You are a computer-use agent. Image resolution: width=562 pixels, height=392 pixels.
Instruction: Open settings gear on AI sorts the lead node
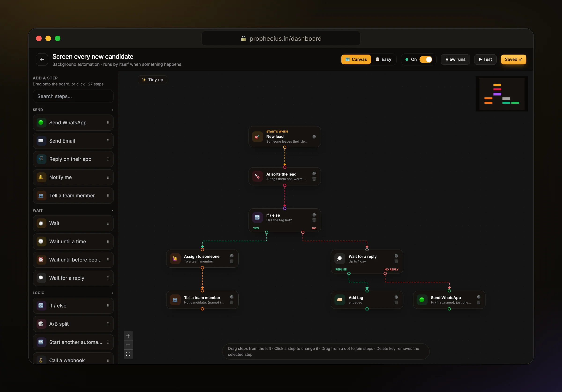coord(314,174)
